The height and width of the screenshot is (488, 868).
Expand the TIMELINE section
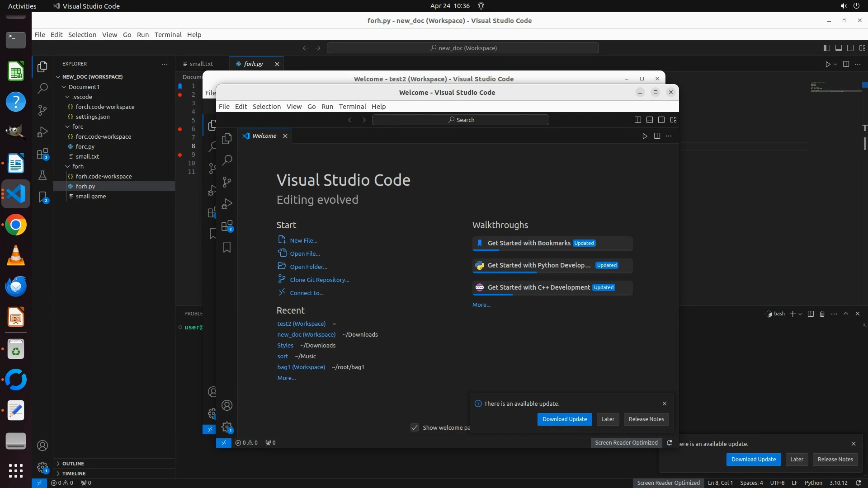[x=74, y=474]
